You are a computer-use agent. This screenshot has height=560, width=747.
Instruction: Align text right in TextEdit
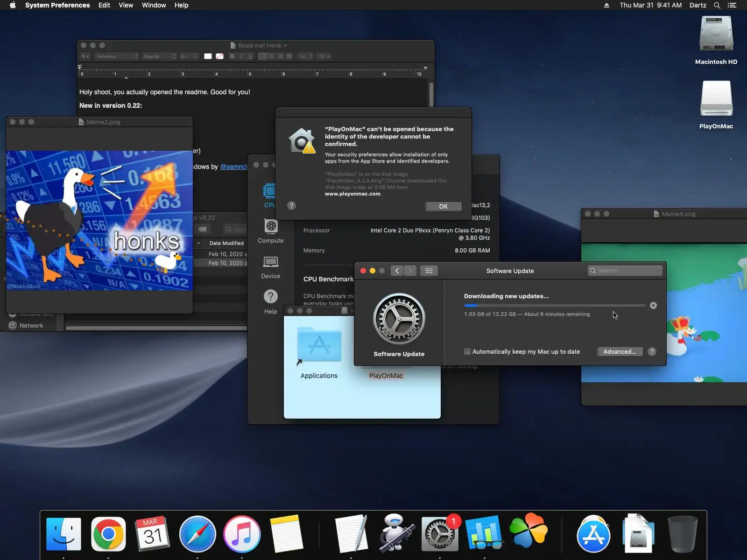point(280,56)
